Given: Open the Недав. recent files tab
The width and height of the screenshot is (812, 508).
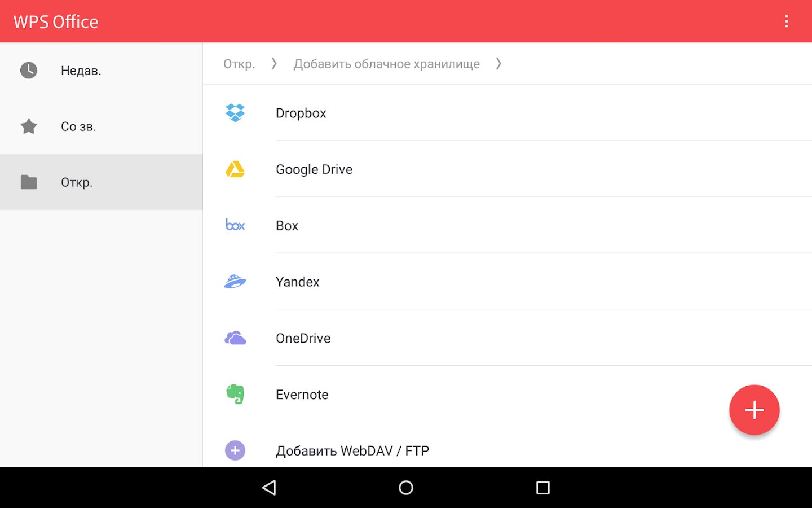Looking at the screenshot, I should point(81,71).
